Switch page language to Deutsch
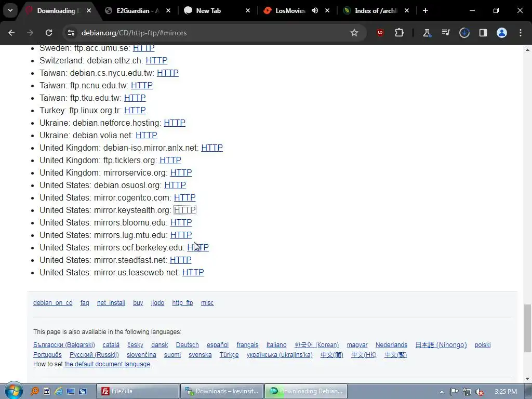The width and height of the screenshot is (532, 399). (187, 345)
